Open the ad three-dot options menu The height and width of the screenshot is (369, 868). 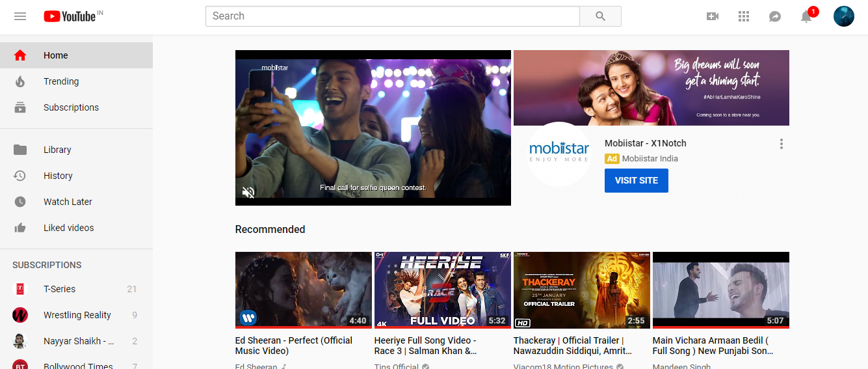pyautogui.click(x=782, y=144)
